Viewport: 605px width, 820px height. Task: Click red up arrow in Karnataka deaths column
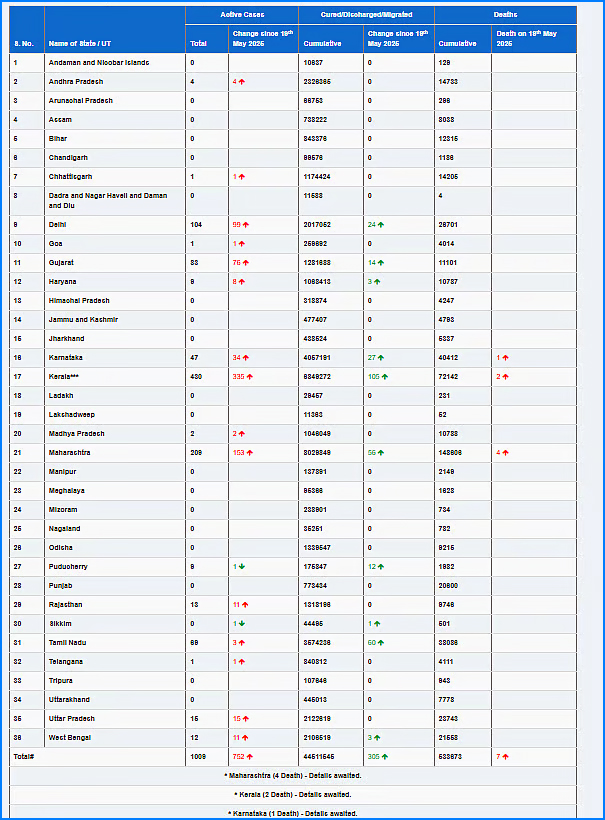[x=506, y=358]
